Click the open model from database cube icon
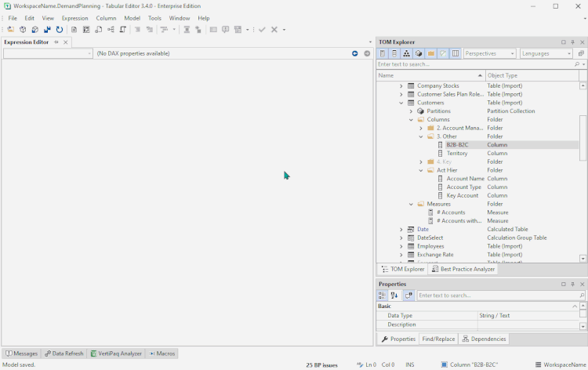This screenshot has width=588, height=370. pyautogui.click(x=23, y=30)
